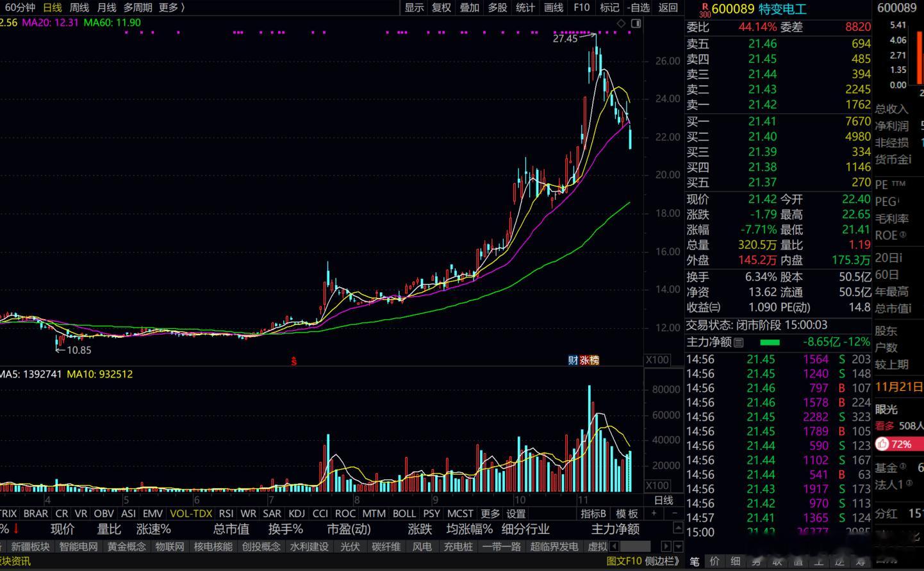Click the 统计 statistics button

click(525, 8)
